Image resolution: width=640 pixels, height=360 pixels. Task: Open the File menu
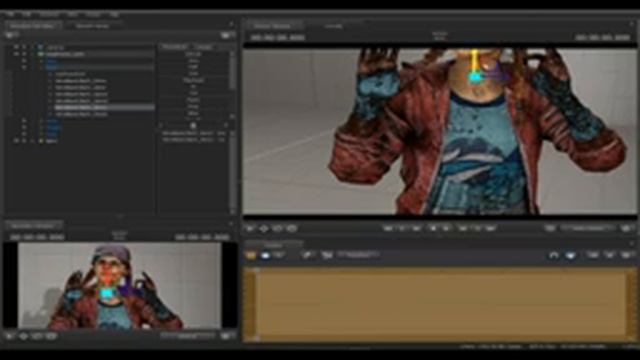tap(10, 14)
